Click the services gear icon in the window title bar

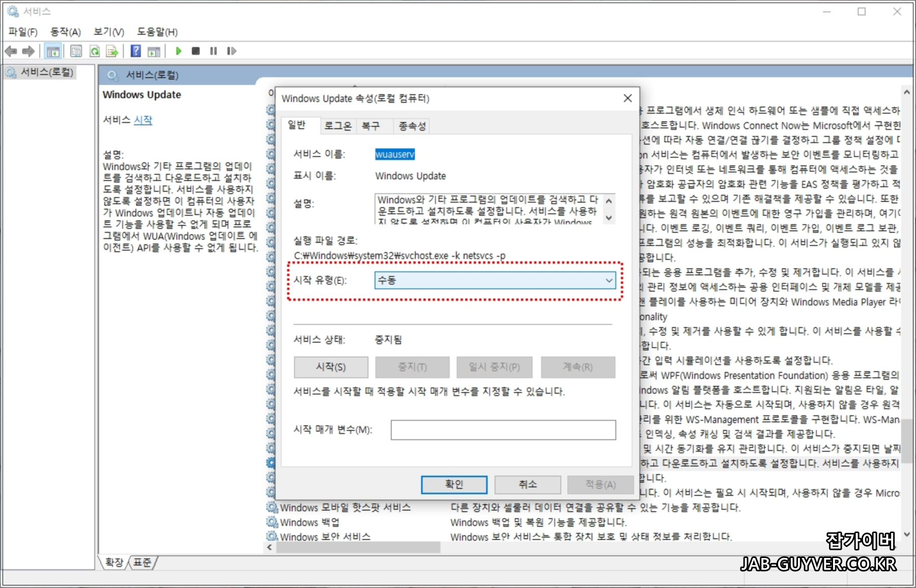[x=13, y=11]
